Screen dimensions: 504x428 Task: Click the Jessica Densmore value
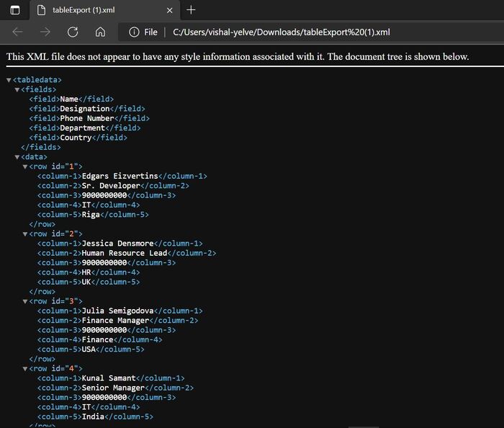(x=118, y=244)
